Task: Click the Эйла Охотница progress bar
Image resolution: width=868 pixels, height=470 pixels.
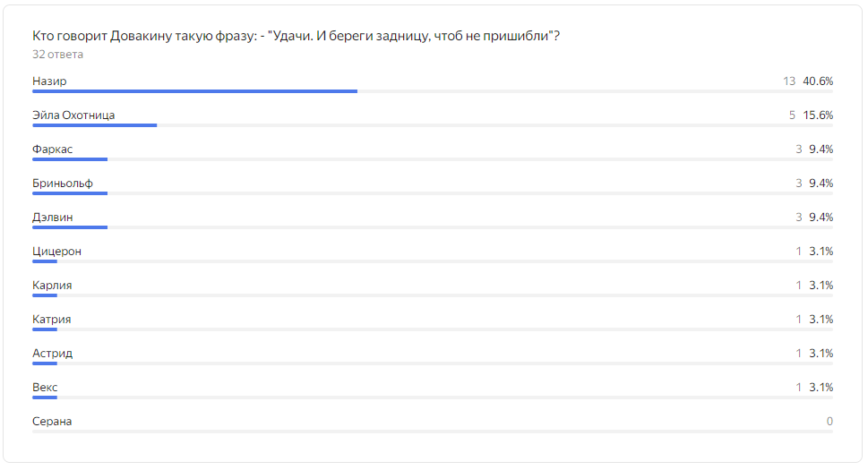Action: [x=433, y=125]
